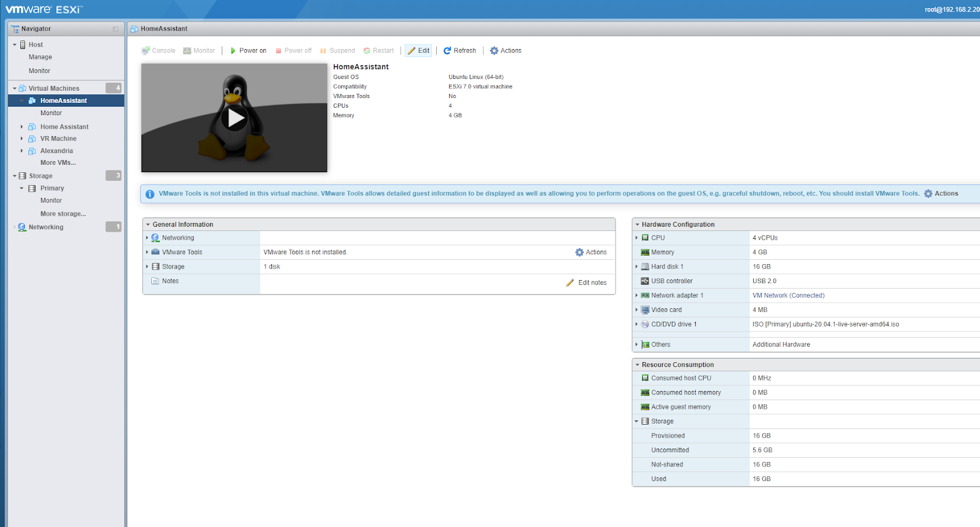Screen dimensions: 980x527
Task: Select Storage in Navigator
Action: click(x=40, y=176)
